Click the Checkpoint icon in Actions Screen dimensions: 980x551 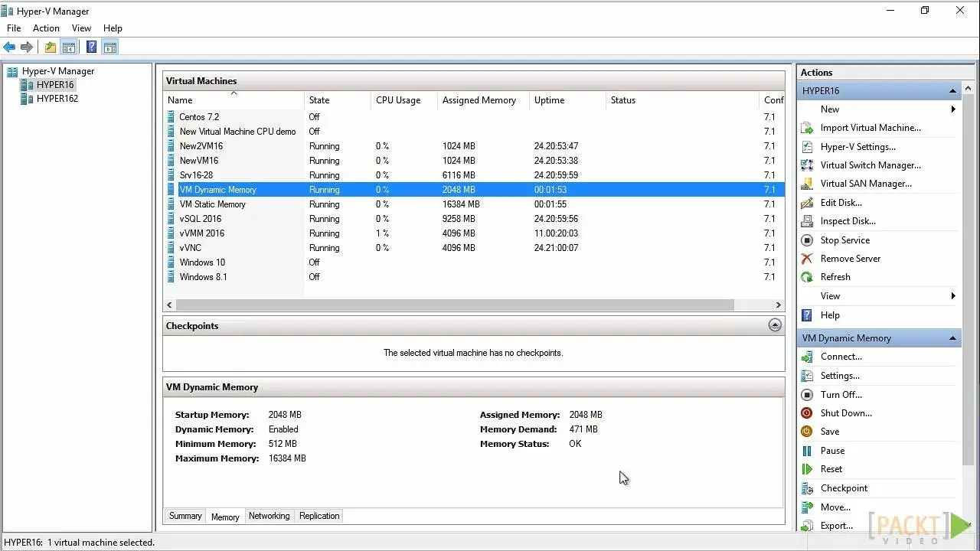pyautogui.click(x=806, y=488)
